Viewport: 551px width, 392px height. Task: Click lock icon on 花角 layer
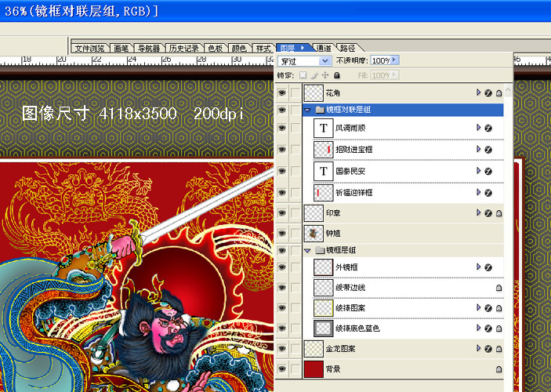click(498, 93)
